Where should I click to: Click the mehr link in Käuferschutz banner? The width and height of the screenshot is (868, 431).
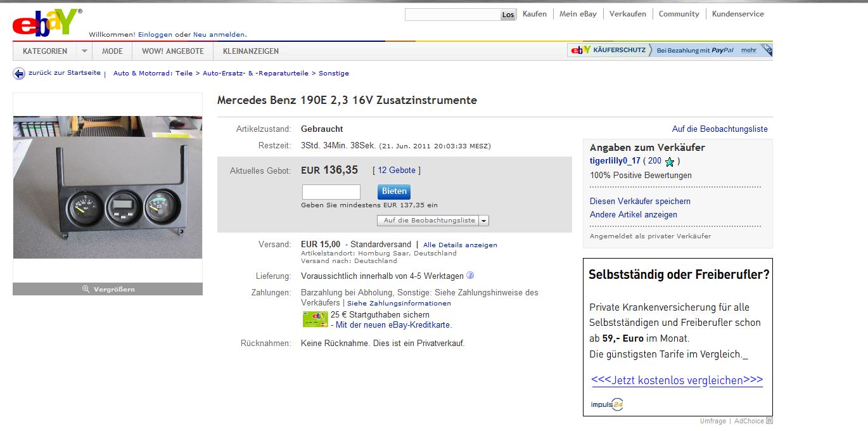coord(749,50)
